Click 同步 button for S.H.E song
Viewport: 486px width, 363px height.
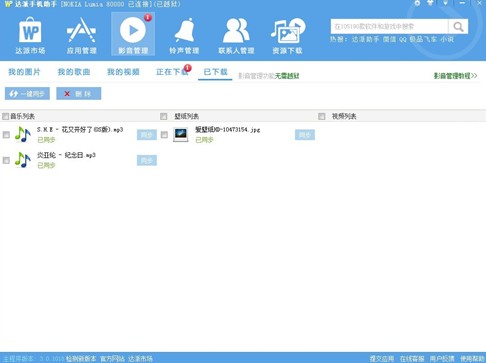point(147,135)
